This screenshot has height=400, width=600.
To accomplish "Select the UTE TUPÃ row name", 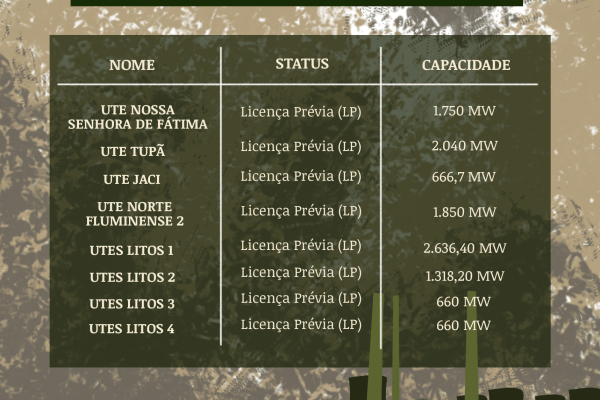I will (132, 151).
